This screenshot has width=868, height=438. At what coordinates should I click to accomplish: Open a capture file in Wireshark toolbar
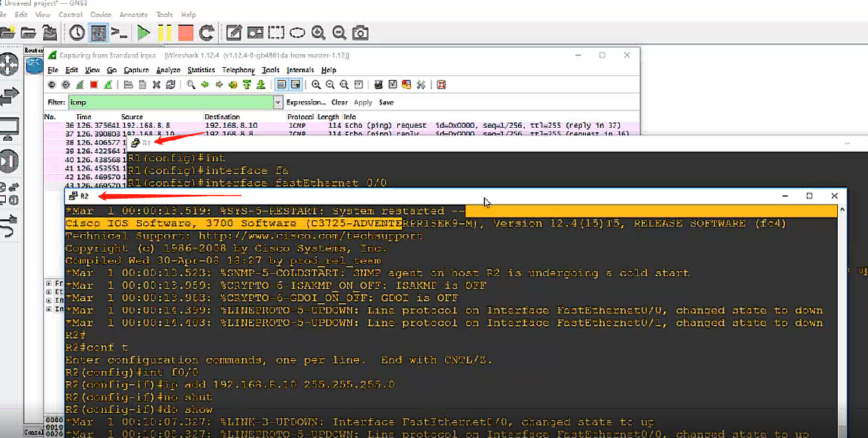pos(128,85)
